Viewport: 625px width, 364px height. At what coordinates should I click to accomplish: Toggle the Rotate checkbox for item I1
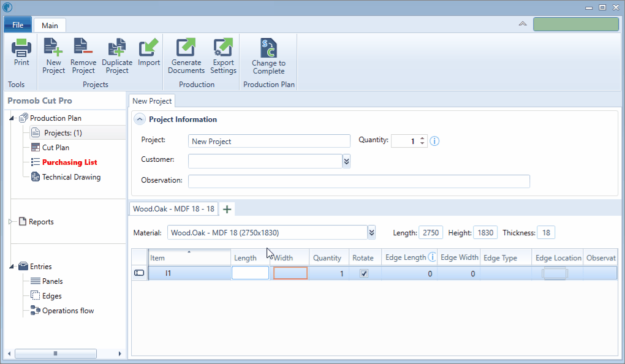point(364,274)
